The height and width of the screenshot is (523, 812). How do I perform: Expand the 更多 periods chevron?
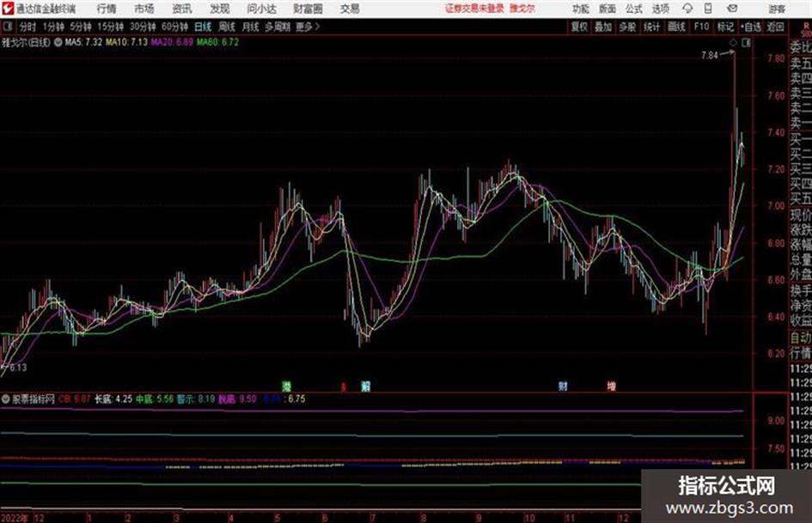coord(308,27)
